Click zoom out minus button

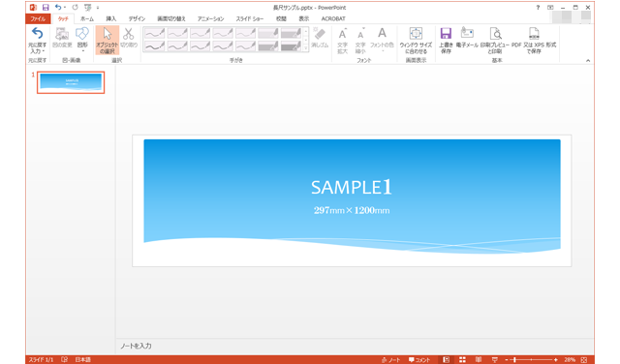pyautogui.click(x=507, y=360)
